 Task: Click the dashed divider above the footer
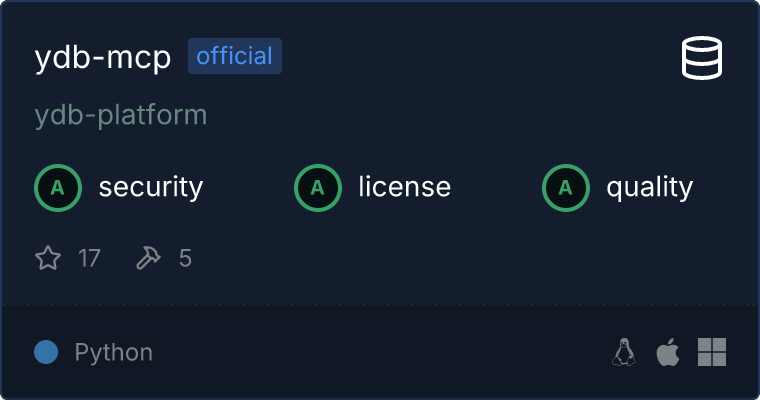click(x=380, y=305)
